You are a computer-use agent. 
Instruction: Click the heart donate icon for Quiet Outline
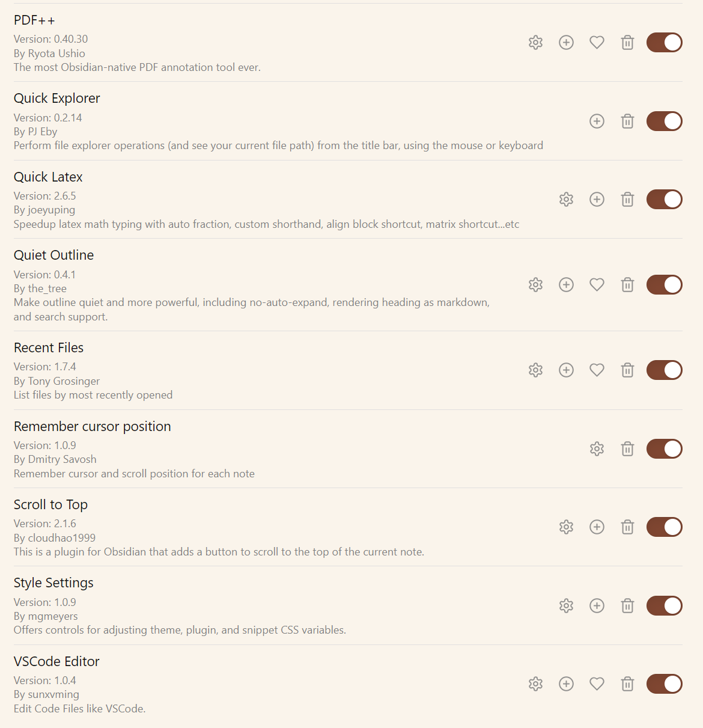point(597,285)
